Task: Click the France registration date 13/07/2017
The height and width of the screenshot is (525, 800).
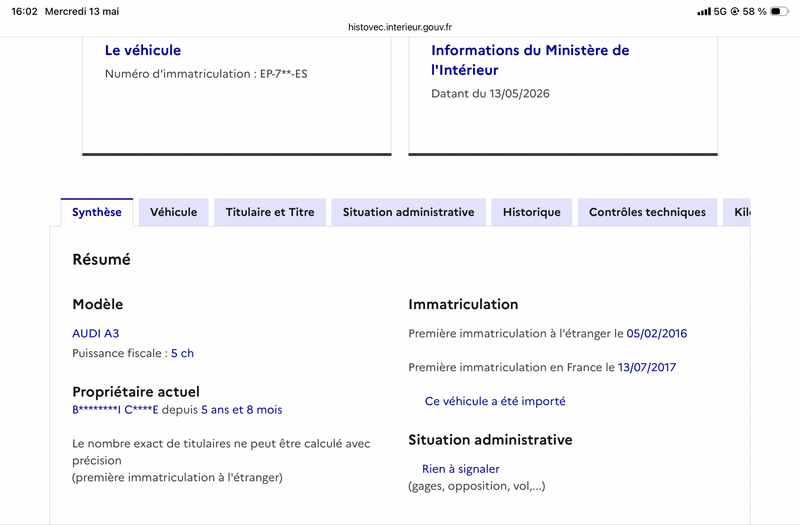Action: (x=647, y=367)
